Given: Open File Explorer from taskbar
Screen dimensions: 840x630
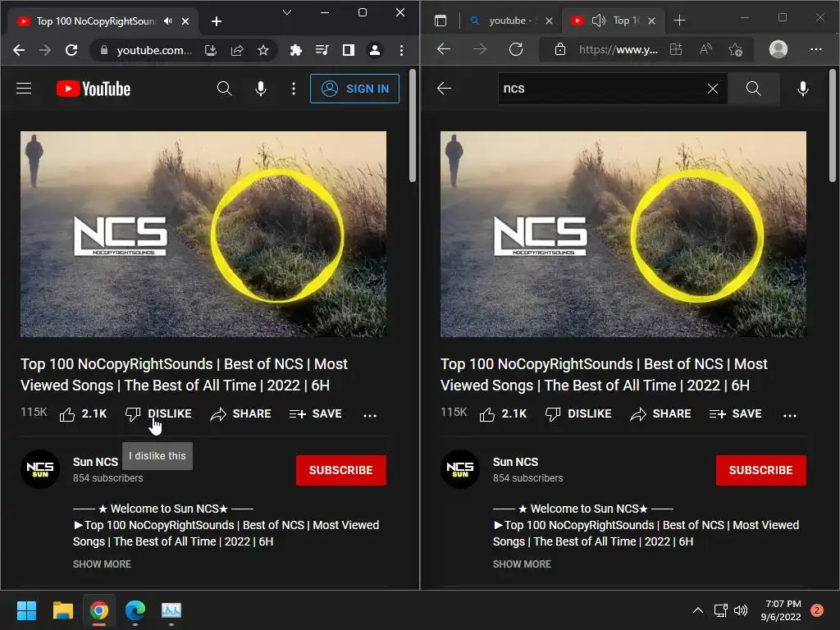Looking at the screenshot, I should [62, 610].
